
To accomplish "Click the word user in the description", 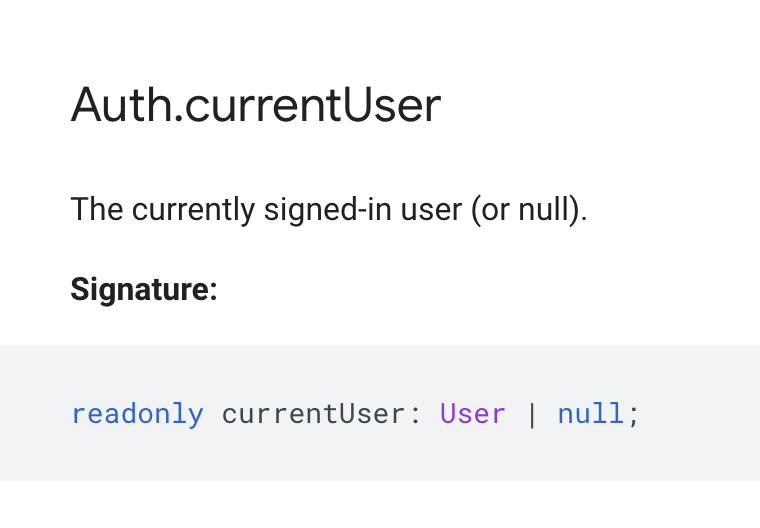I will click(431, 210).
